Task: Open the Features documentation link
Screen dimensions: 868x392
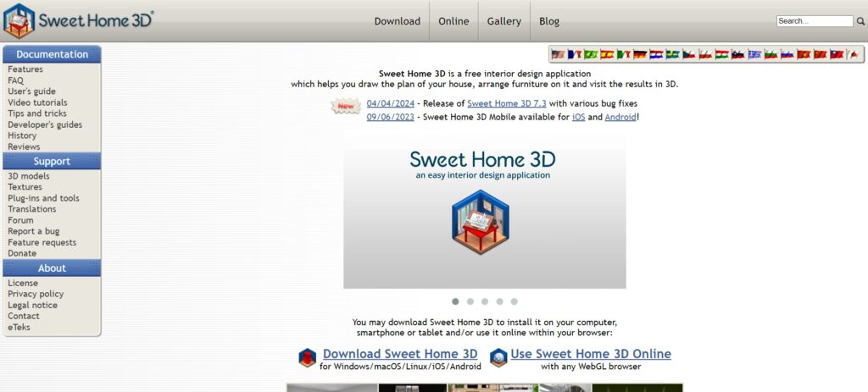Action: (x=25, y=69)
